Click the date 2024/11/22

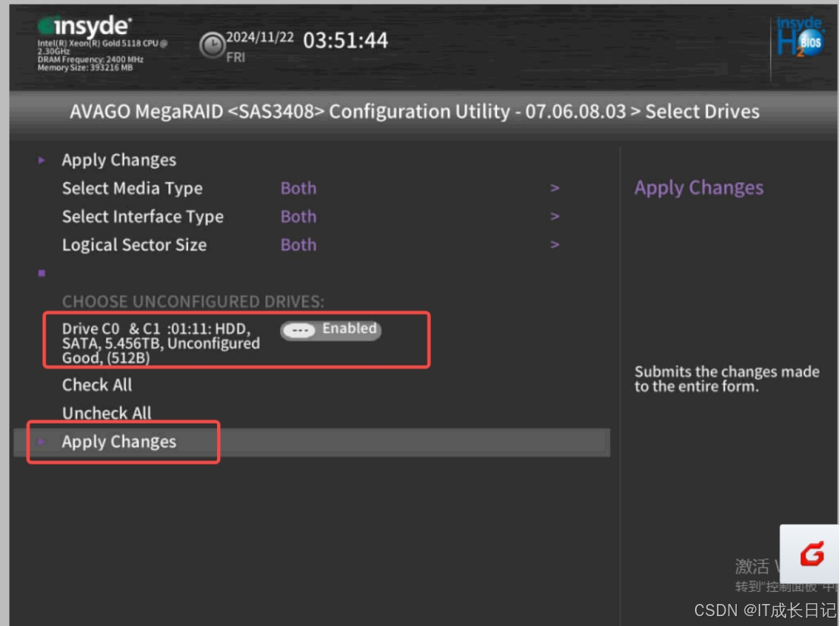click(x=260, y=37)
